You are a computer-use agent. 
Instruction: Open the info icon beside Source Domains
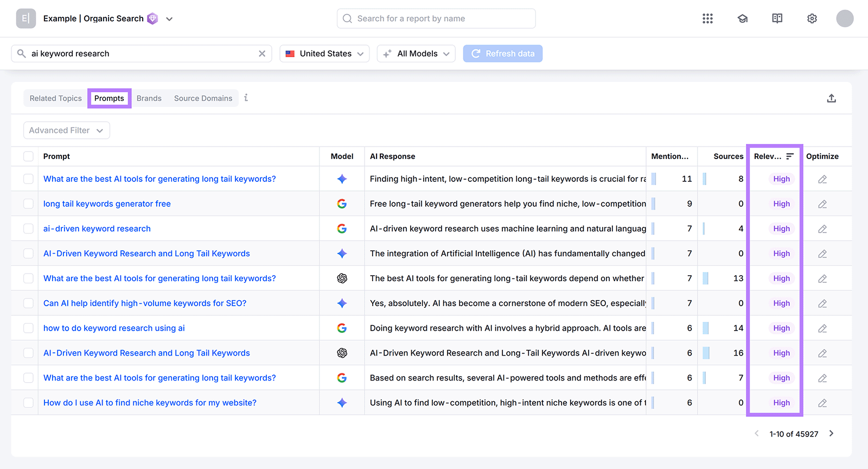246,98
